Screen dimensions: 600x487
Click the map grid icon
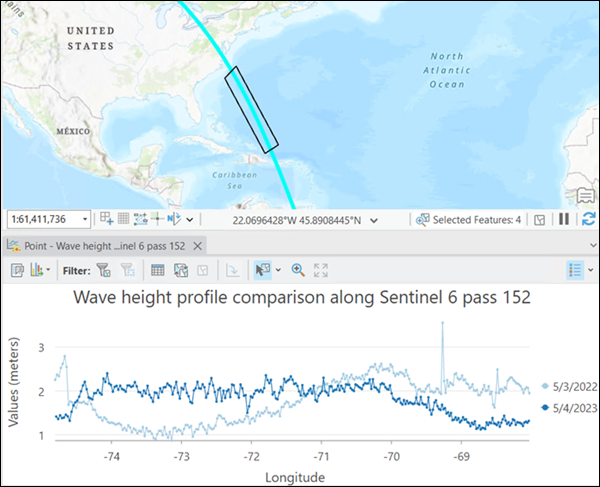click(x=124, y=219)
